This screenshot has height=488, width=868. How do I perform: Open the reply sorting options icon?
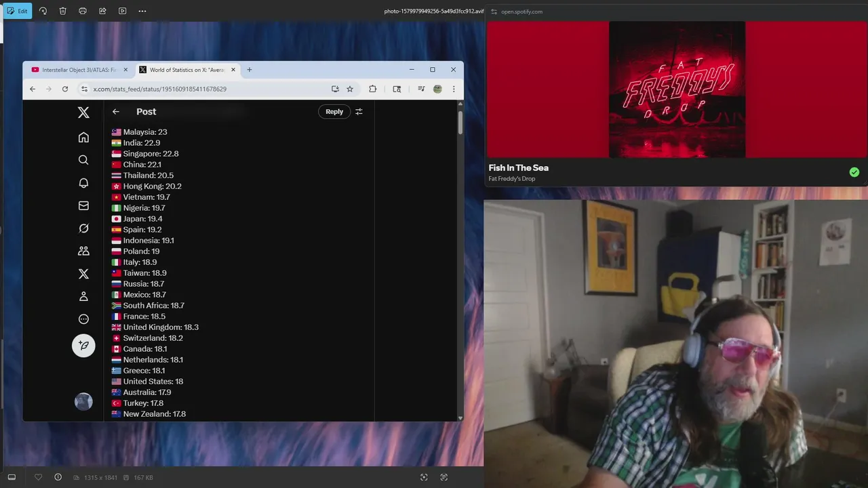pos(359,112)
